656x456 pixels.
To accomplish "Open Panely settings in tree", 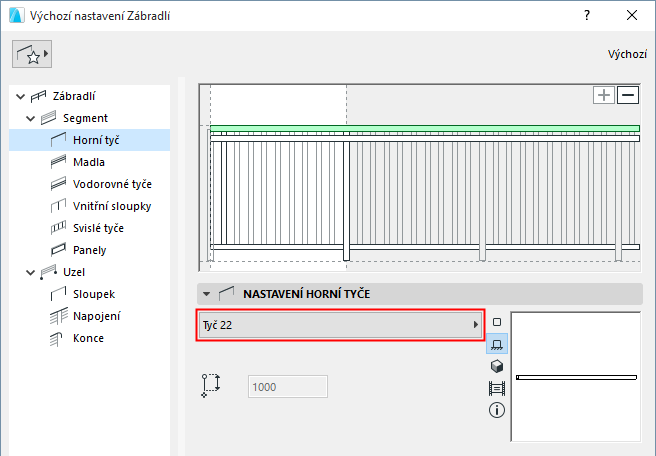I will 90,250.
